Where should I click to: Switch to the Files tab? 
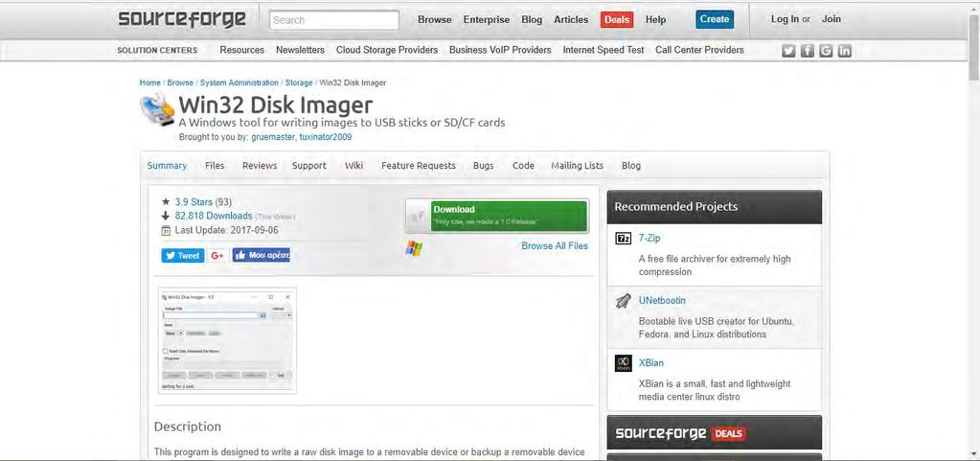[215, 166]
